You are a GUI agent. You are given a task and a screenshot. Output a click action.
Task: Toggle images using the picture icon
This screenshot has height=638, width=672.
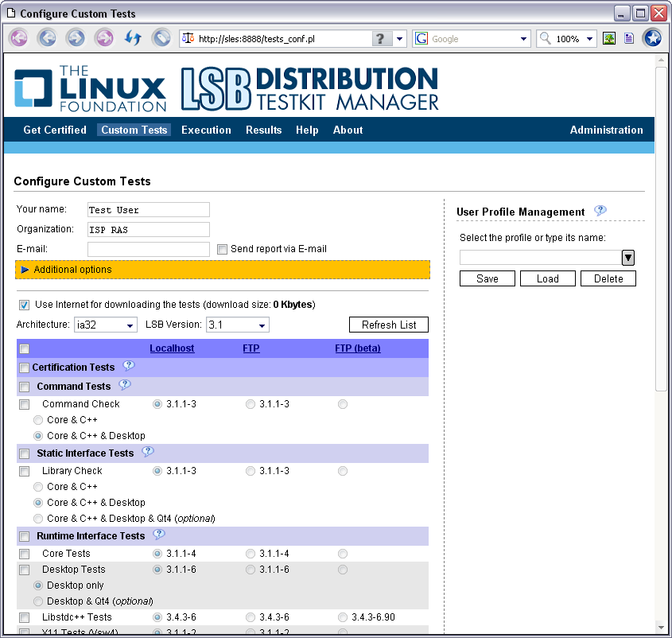tap(609, 39)
